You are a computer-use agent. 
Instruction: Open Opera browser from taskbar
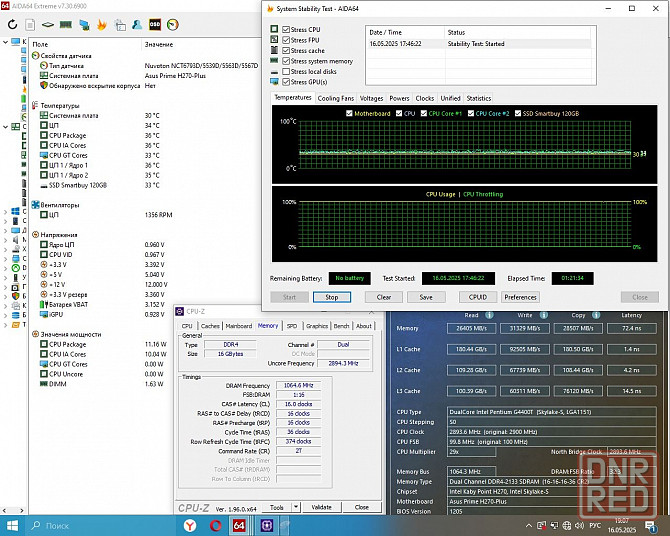coord(216,525)
